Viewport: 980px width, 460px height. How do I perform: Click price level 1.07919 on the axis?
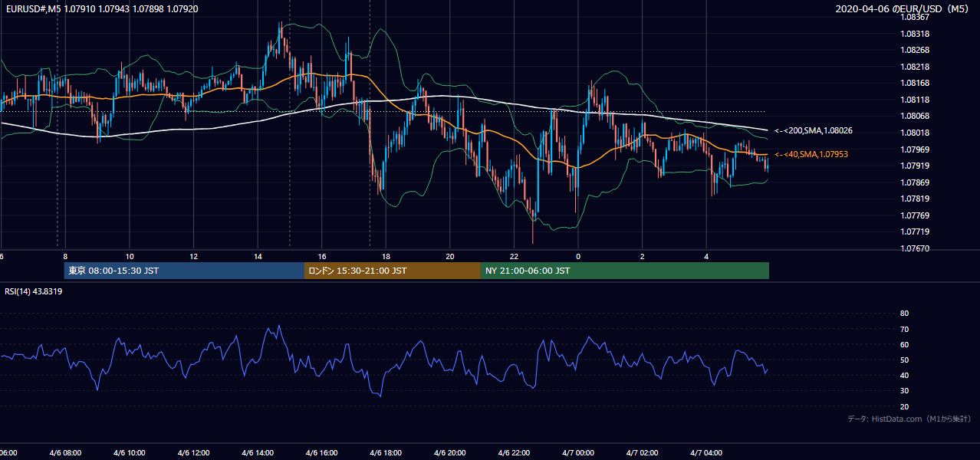click(x=916, y=166)
